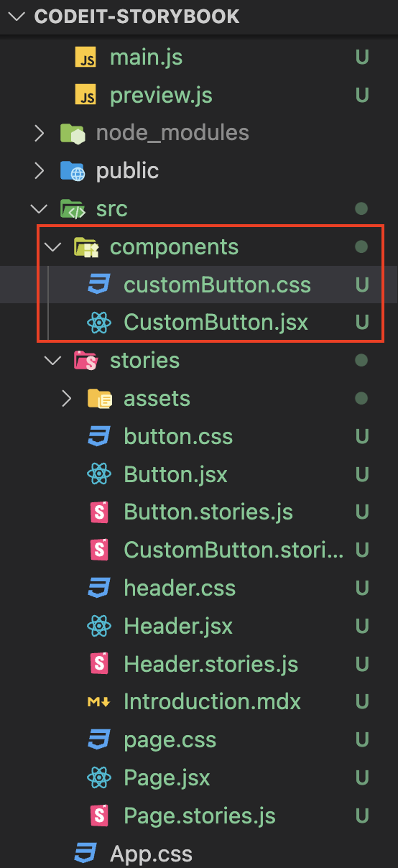Click the node_modules folder icon
398x868 pixels.
73,133
